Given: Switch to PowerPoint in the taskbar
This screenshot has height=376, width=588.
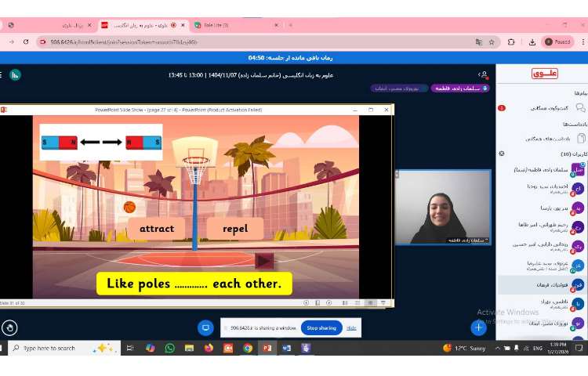Looking at the screenshot, I should tap(267, 349).
